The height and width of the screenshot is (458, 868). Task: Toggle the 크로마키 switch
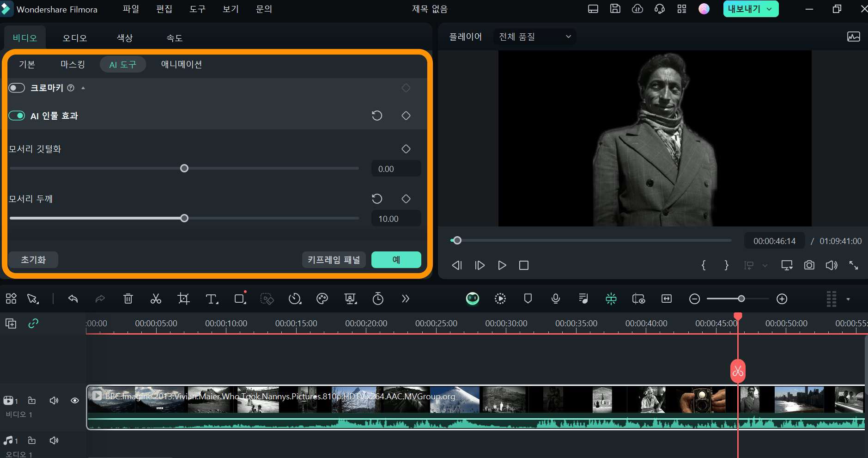17,88
